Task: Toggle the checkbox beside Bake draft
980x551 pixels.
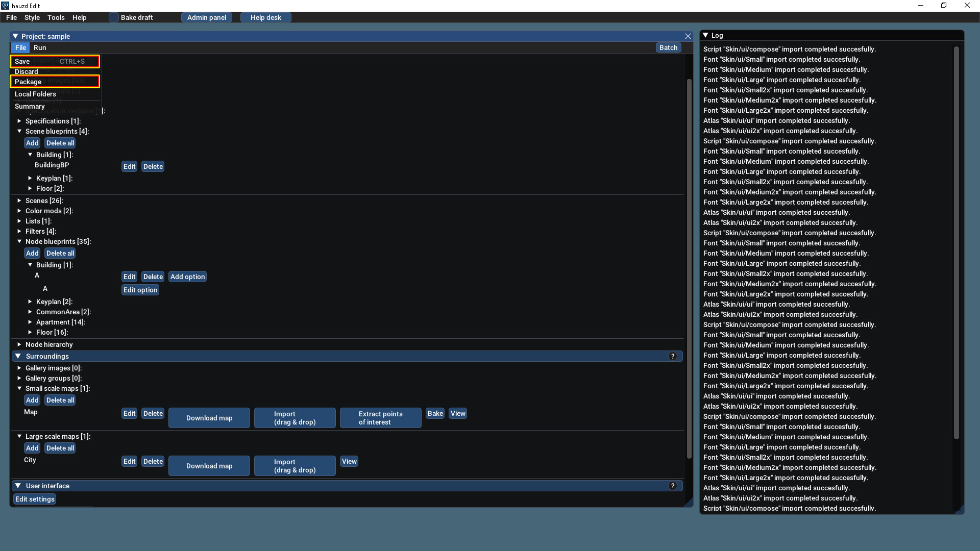Action: click(114, 17)
